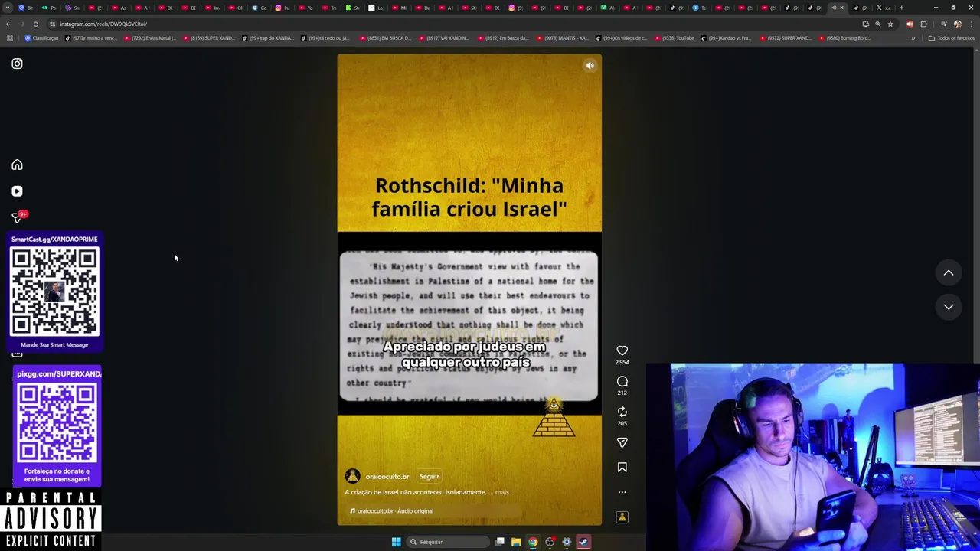
Task: Open the Chrome three-dot menu
Action: pyautogui.click(x=970, y=24)
